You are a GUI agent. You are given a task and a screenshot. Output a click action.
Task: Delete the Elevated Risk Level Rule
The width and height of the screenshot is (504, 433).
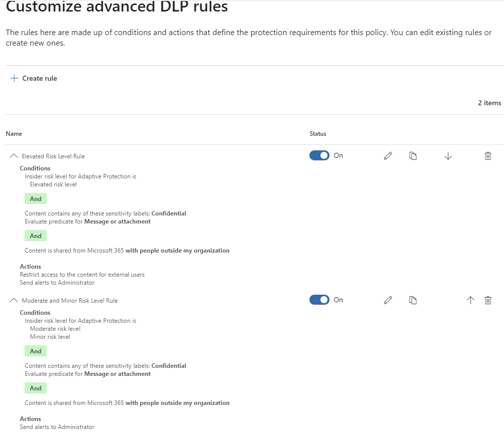[x=488, y=156]
